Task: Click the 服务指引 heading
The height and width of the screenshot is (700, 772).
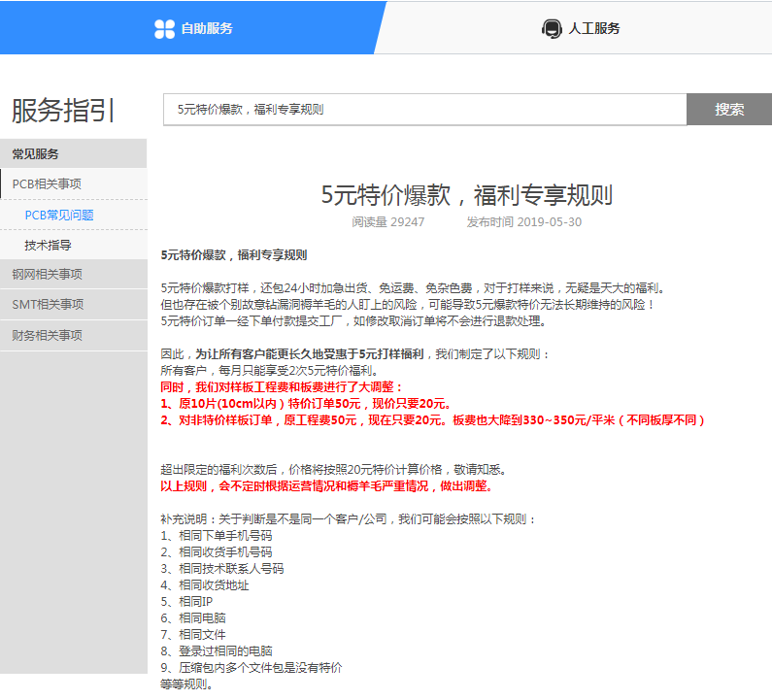Action: pyautogui.click(x=64, y=111)
